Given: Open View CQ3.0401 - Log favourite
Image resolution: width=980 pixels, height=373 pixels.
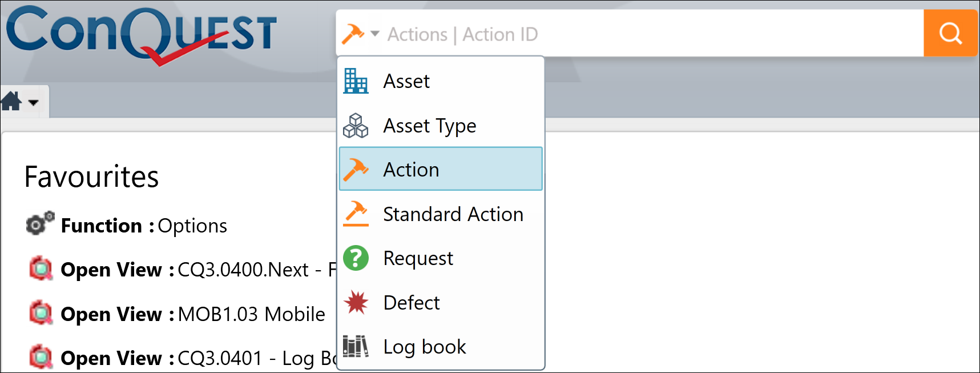Looking at the screenshot, I should click(x=199, y=358).
